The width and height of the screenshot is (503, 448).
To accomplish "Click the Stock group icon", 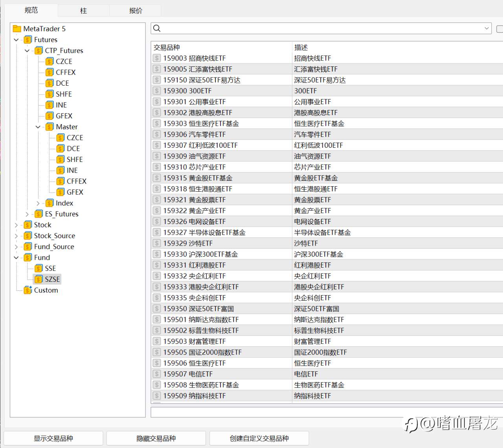I will 28,225.
